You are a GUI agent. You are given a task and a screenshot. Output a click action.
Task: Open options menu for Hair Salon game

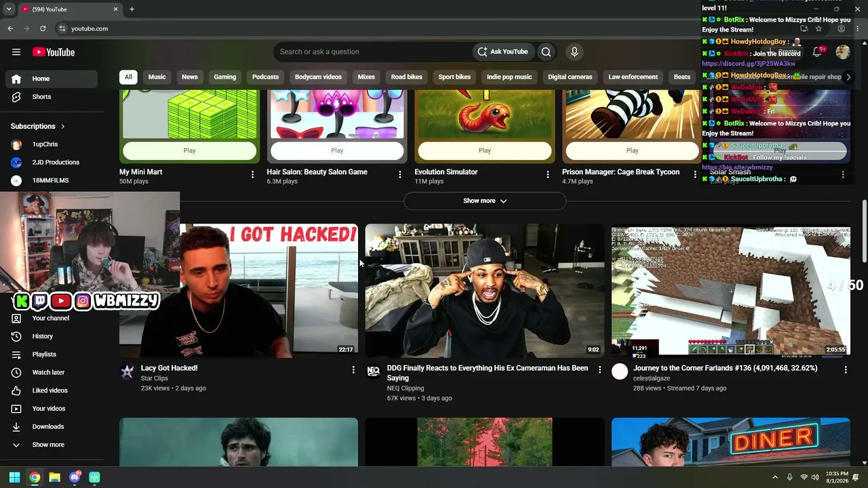pos(400,175)
